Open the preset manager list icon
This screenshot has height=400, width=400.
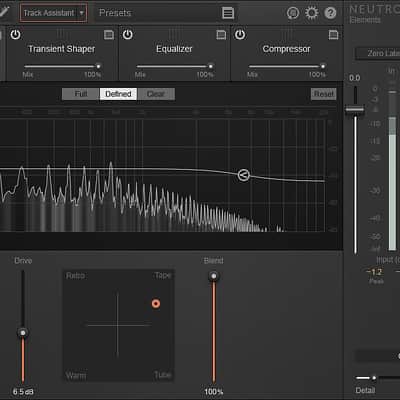point(228,13)
